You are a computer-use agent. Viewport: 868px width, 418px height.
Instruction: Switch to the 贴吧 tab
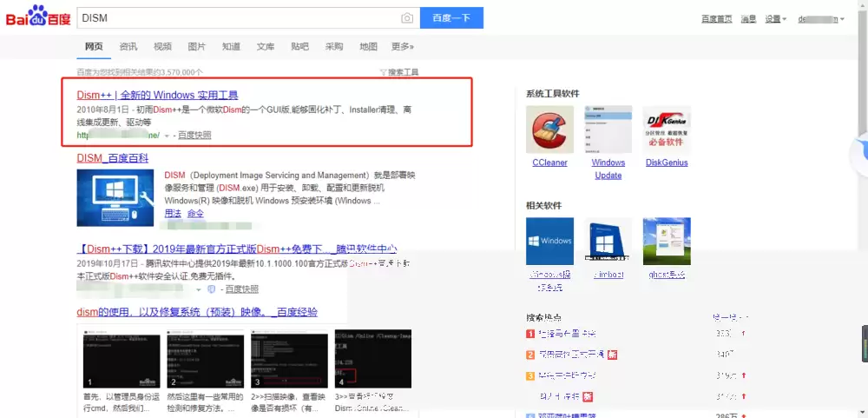click(x=300, y=47)
